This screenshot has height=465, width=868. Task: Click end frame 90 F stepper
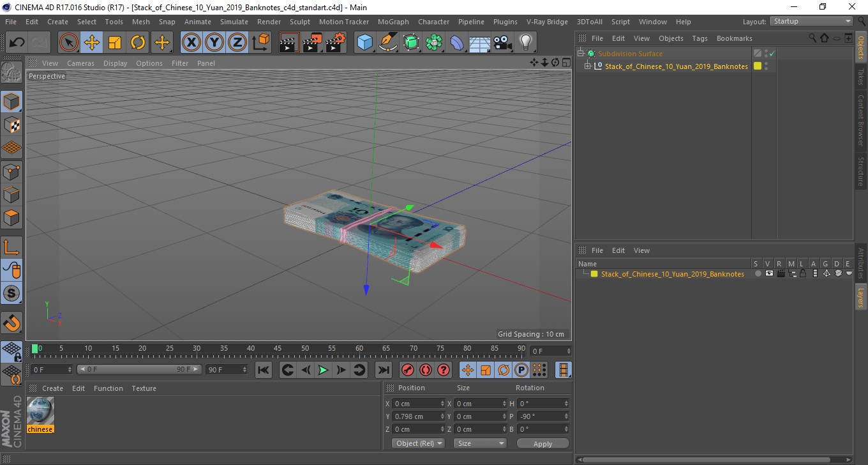tap(243, 370)
